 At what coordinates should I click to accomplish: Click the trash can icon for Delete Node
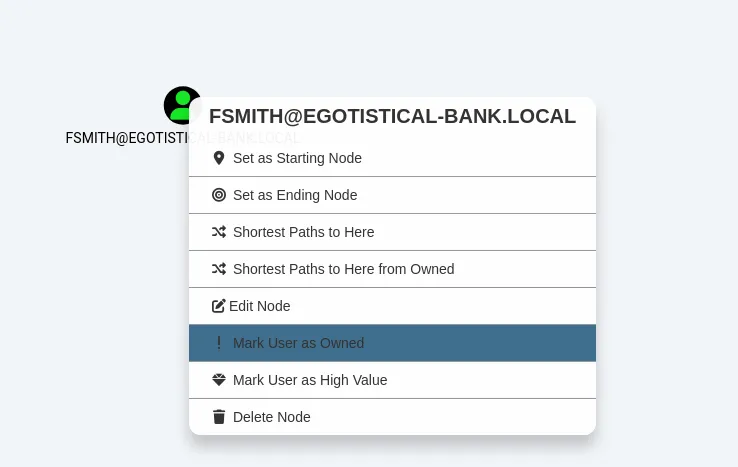pos(219,417)
